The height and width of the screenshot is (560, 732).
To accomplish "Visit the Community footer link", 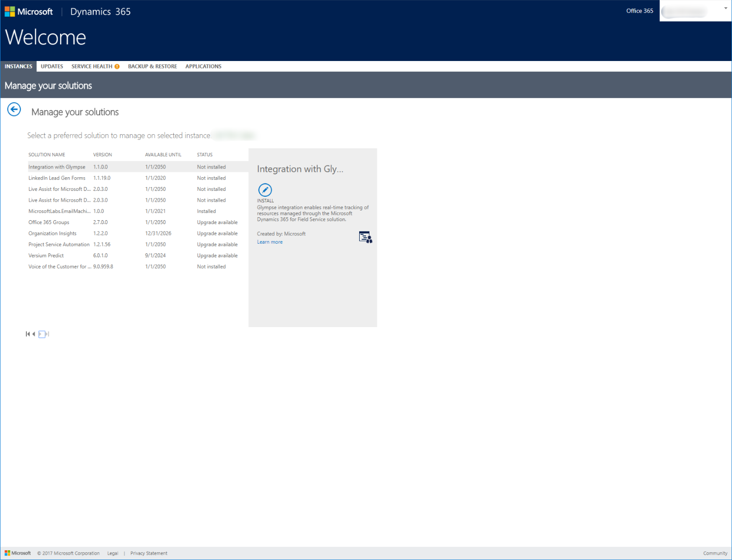I will pos(715,553).
